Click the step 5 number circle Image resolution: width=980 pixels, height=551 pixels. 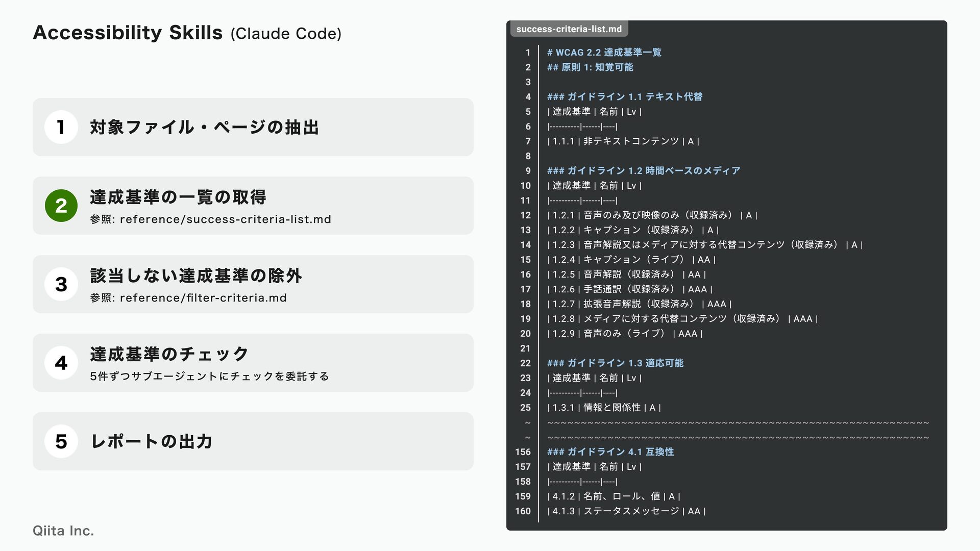point(61,441)
